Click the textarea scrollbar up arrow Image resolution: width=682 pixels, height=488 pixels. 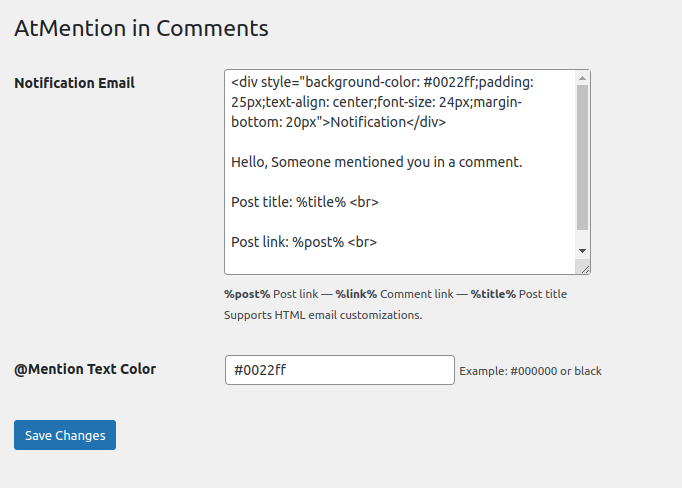(x=582, y=78)
